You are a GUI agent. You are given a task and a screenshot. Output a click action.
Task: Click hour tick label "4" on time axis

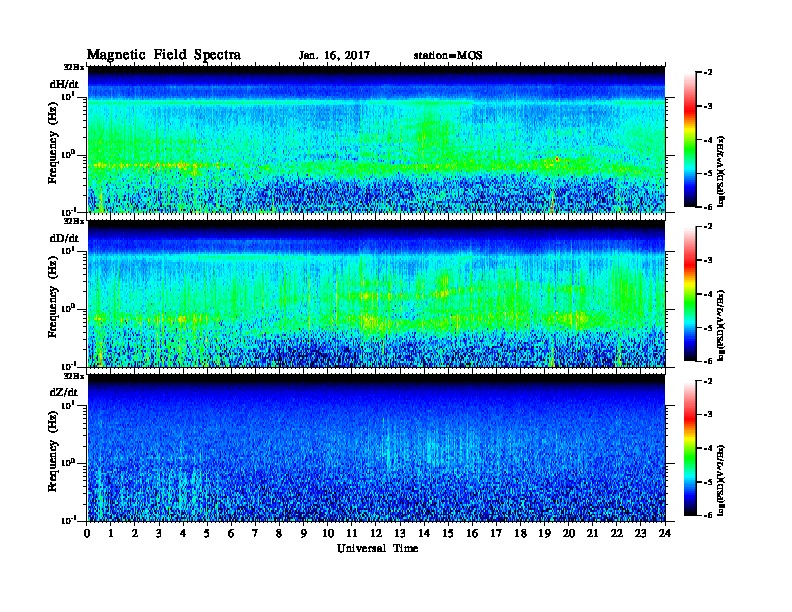[x=183, y=534]
